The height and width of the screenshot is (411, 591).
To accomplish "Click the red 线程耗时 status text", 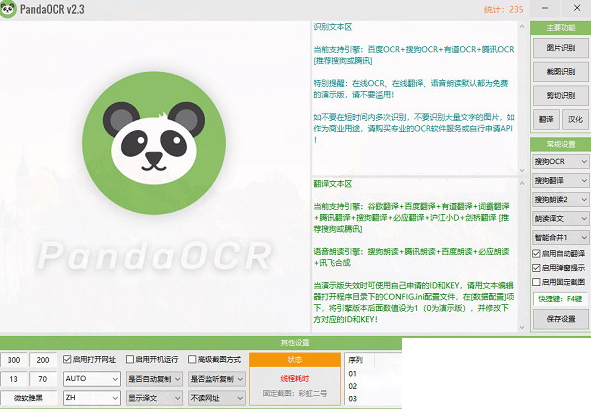I will tap(295, 379).
